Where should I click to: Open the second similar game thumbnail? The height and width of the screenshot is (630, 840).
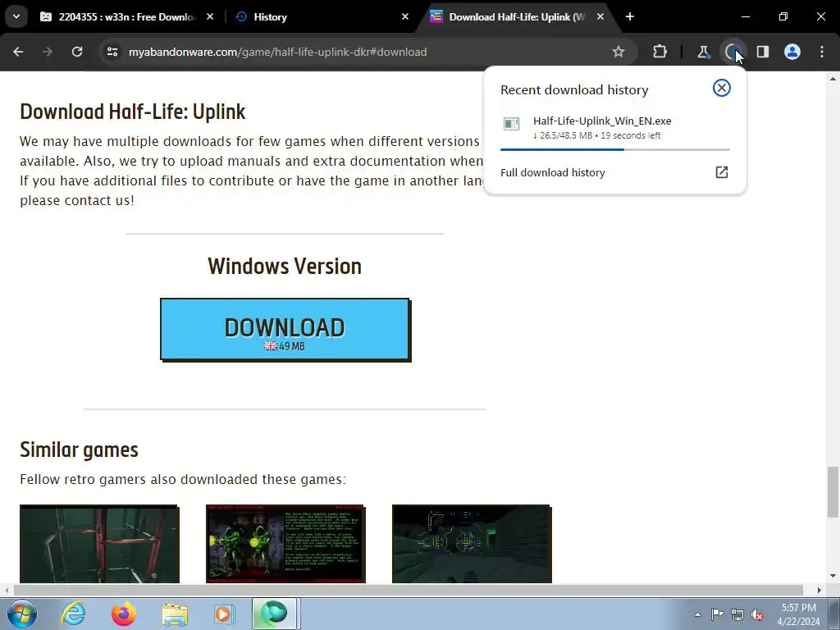tap(285, 544)
